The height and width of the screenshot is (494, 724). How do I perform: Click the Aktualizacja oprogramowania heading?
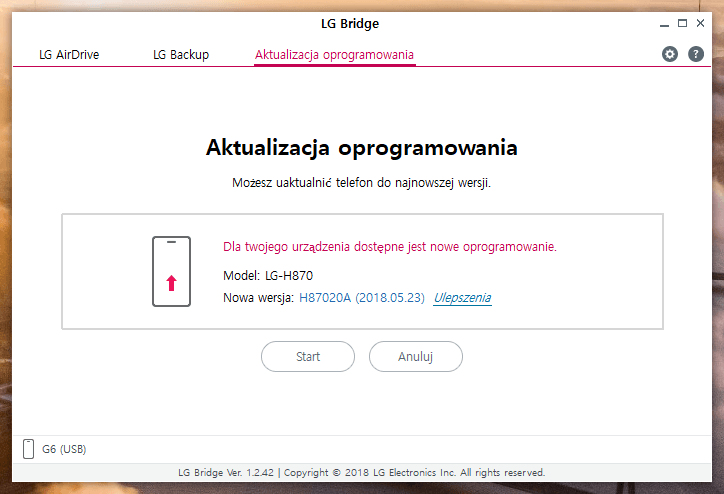click(362, 148)
